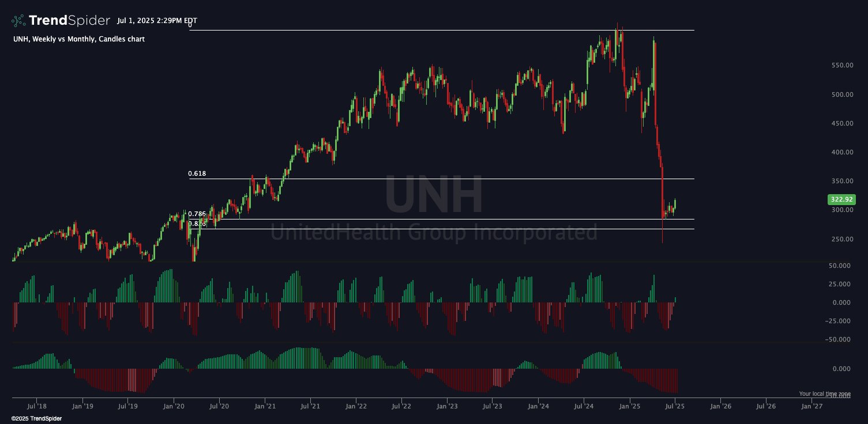The width and height of the screenshot is (868, 424).
Task: Click the 400.00 price axis label
Action: point(841,152)
